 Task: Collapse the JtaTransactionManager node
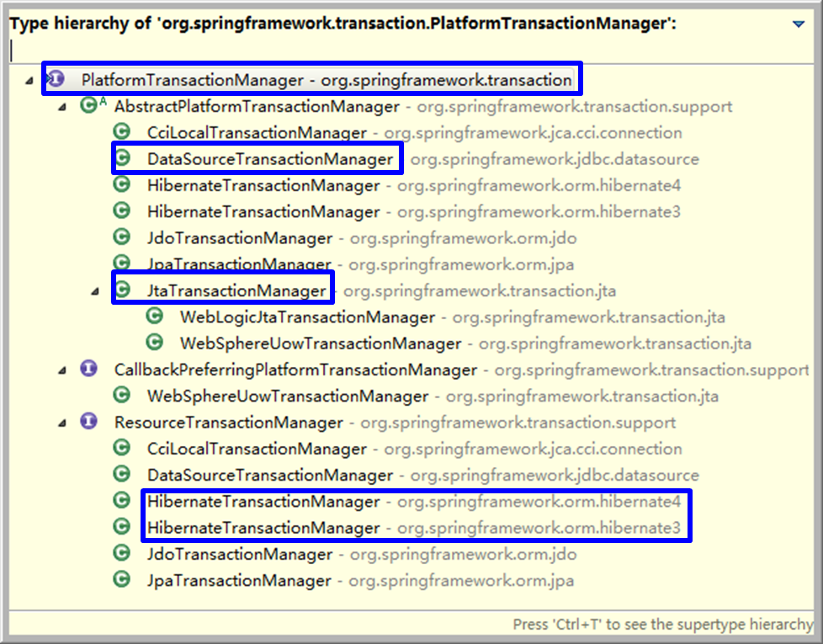click(95, 291)
